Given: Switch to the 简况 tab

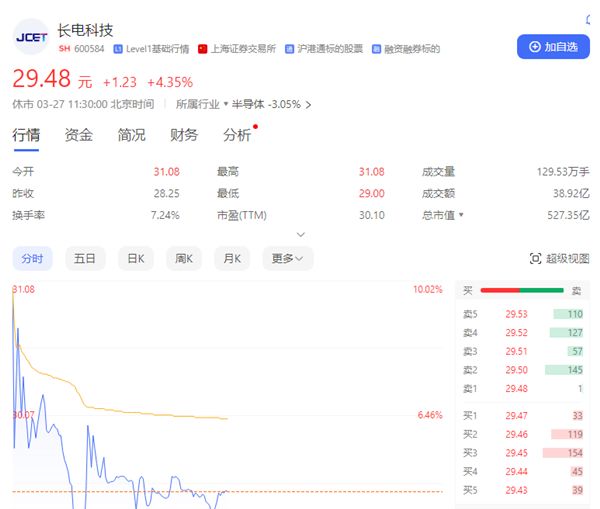Looking at the screenshot, I should (131, 135).
